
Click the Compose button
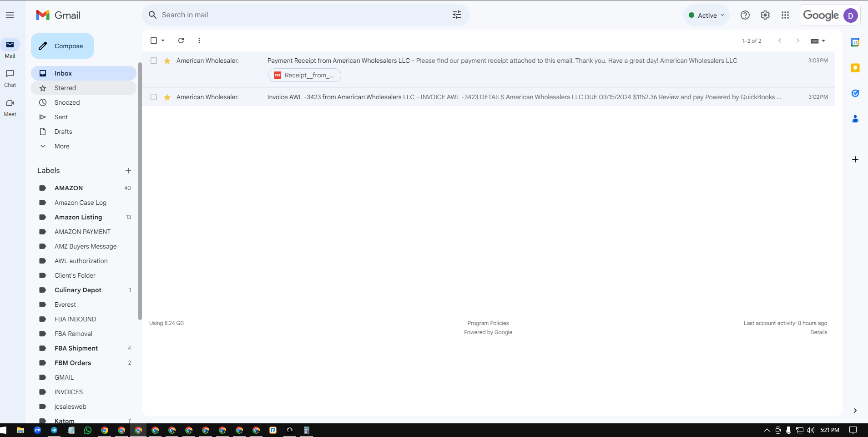click(x=62, y=46)
